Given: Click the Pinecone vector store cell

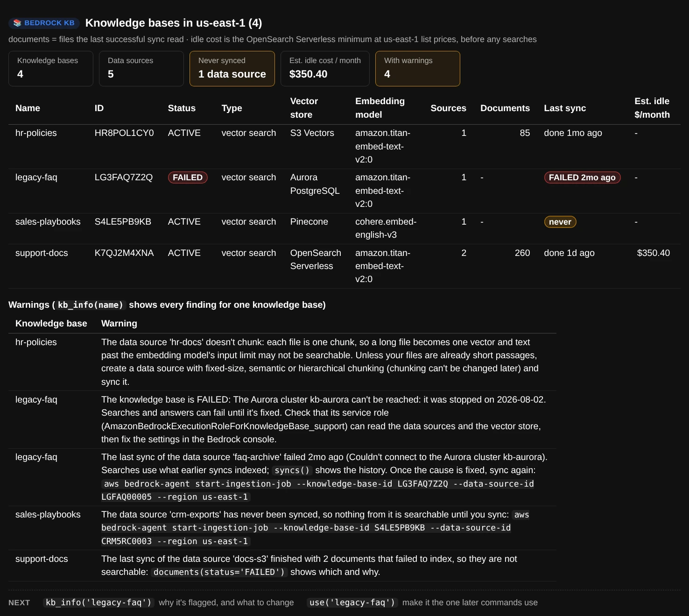Looking at the screenshot, I should (x=309, y=221).
